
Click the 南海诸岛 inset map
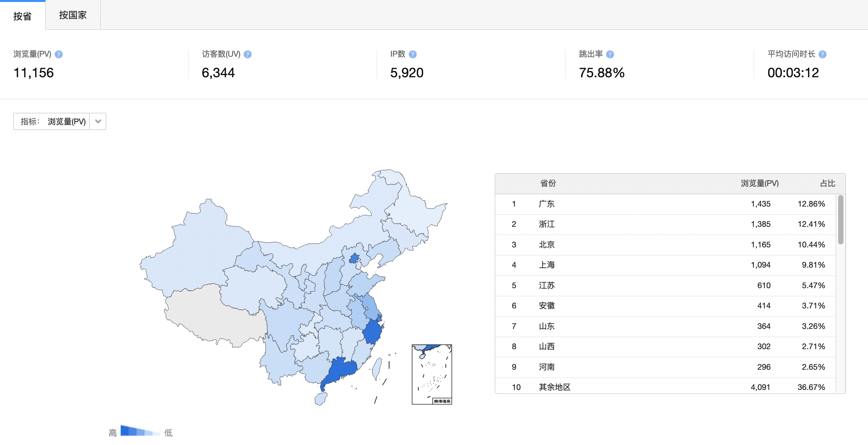pyautogui.click(x=432, y=374)
